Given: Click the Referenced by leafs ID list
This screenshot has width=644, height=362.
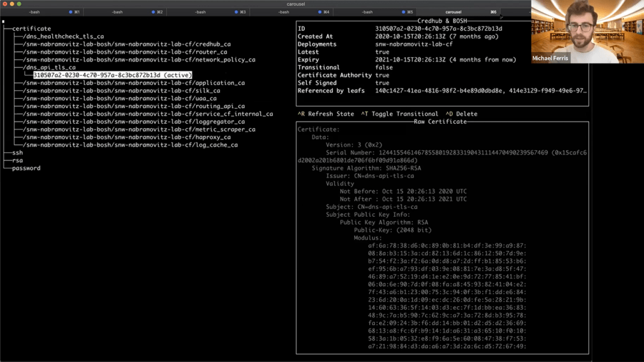Looking at the screenshot, I should tap(481, 90).
